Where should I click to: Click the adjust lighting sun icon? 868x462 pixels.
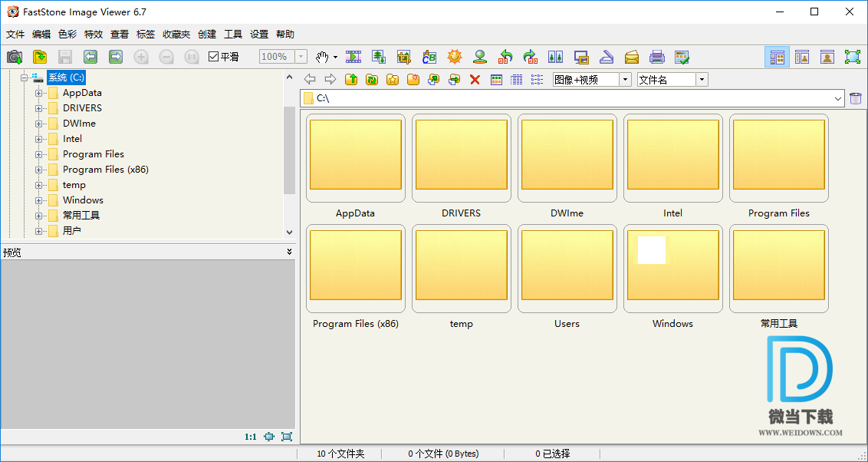pyautogui.click(x=455, y=57)
